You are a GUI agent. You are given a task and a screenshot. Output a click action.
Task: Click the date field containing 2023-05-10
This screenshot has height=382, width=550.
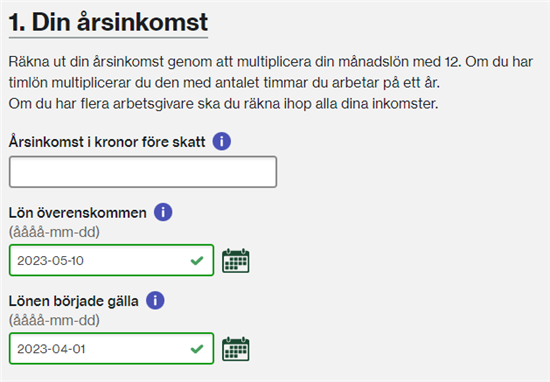click(111, 260)
